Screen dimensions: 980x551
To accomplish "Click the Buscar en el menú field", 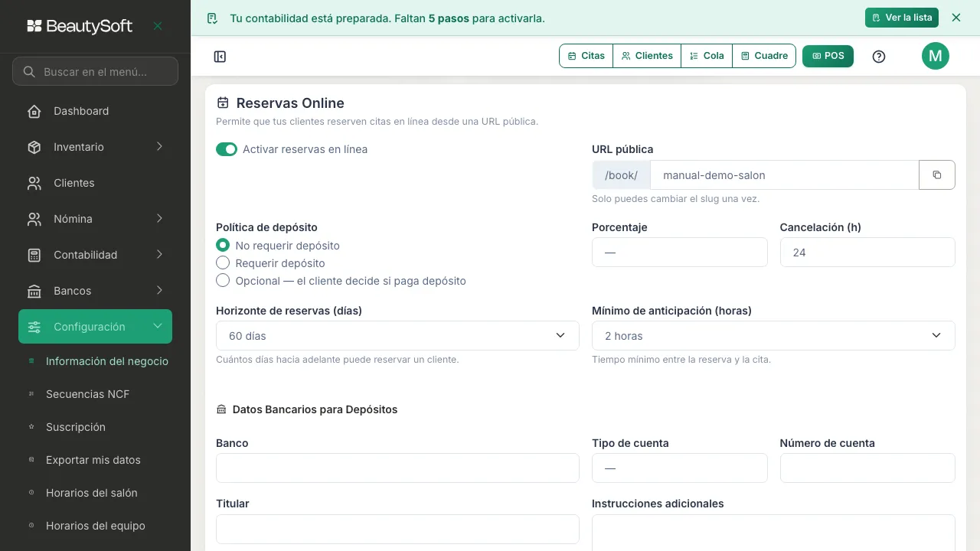I will 95,71.
